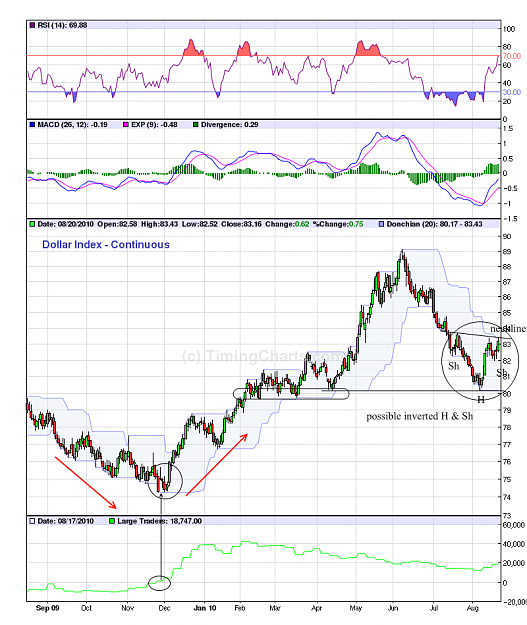
Task: Select the 'EXP (9): -0.48' label
Action: pyautogui.click(x=154, y=125)
